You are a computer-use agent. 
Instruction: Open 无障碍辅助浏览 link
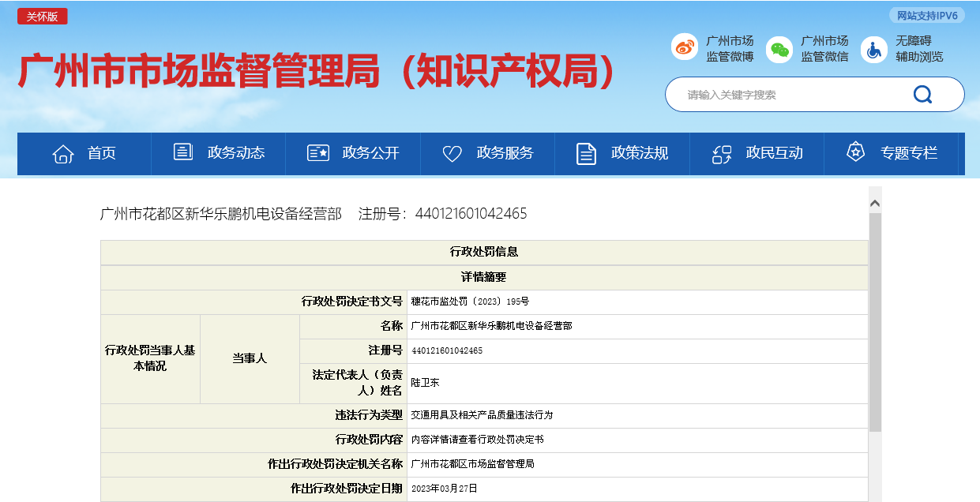pos(919,48)
